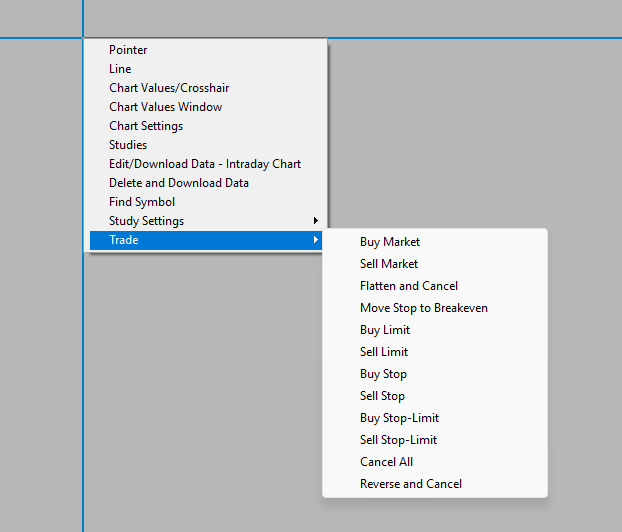
Task: Click Buy Market in the Trade submenu
Action: coord(390,242)
